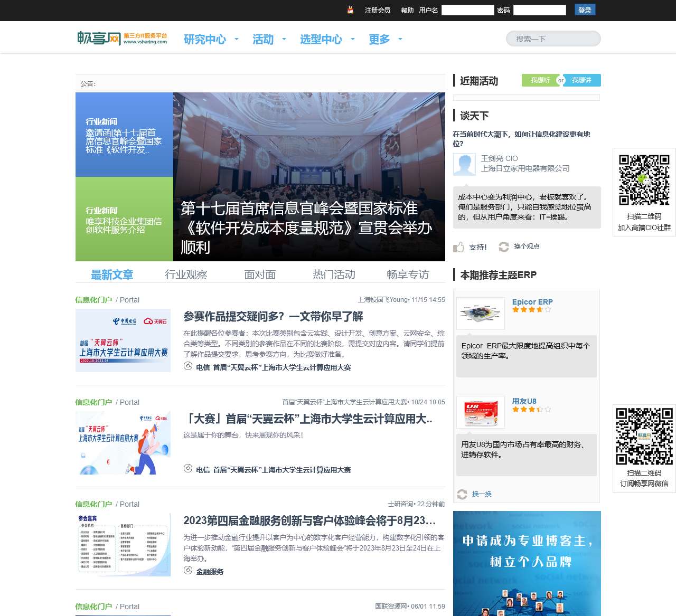Switch to the 最新文章 tab

(112, 274)
